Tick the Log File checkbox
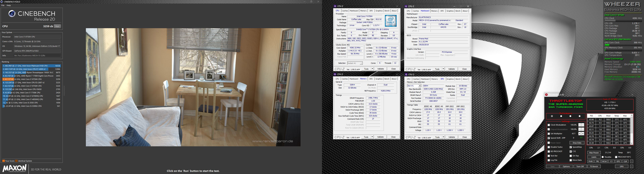Viewport: 644px width, 174px height. coord(549,160)
